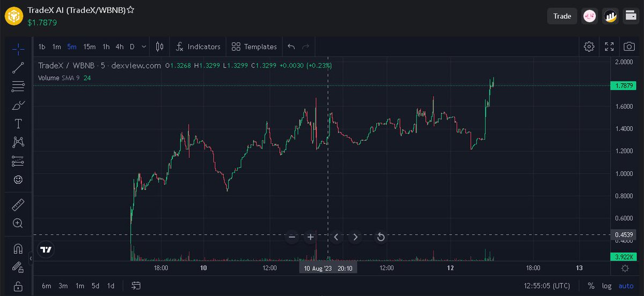644x296 pixels.
Task: Switch to 15m timeframe
Action: 90,47
